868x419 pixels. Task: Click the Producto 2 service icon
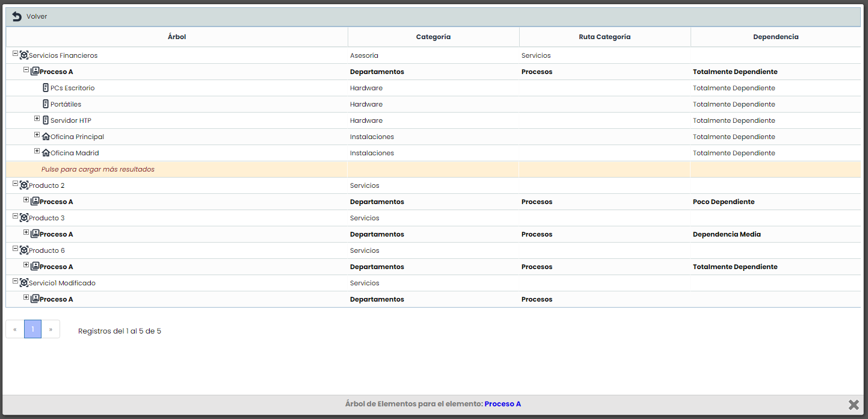pyautogui.click(x=24, y=185)
